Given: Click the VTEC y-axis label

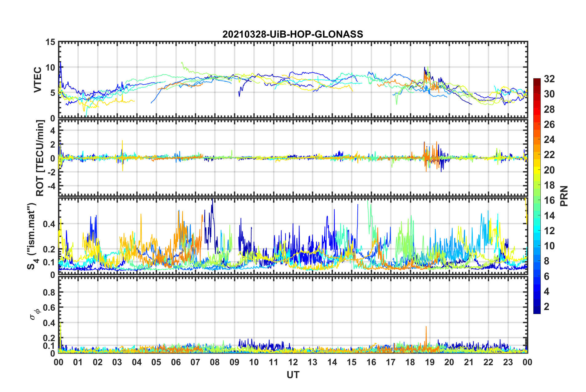Looking at the screenshot, I should click(x=38, y=80).
